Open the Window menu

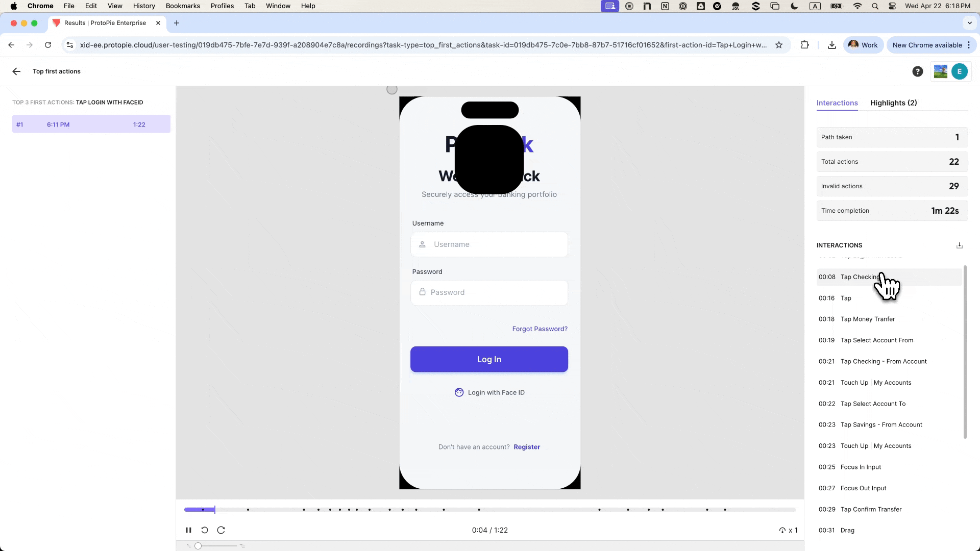(x=278, y=6)
